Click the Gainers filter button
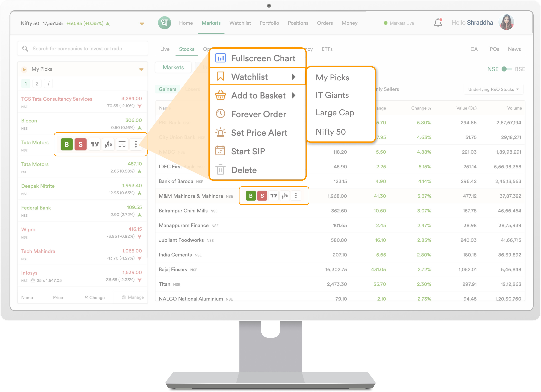541x392 pixels. [167, 89]
